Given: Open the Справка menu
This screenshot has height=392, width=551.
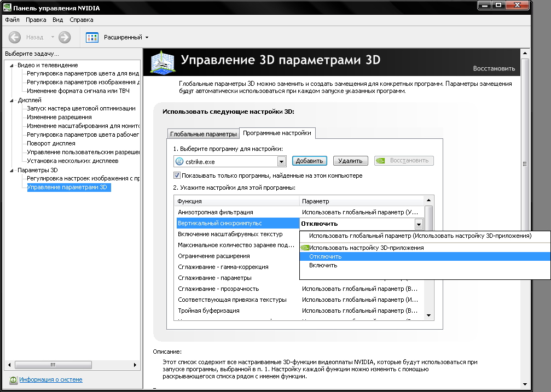Looking at the screenshot, I should click(81, 20).
